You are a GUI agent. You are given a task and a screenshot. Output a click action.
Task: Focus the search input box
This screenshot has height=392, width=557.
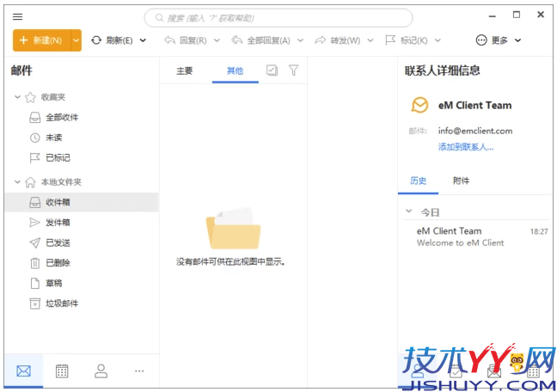[278, 18]
